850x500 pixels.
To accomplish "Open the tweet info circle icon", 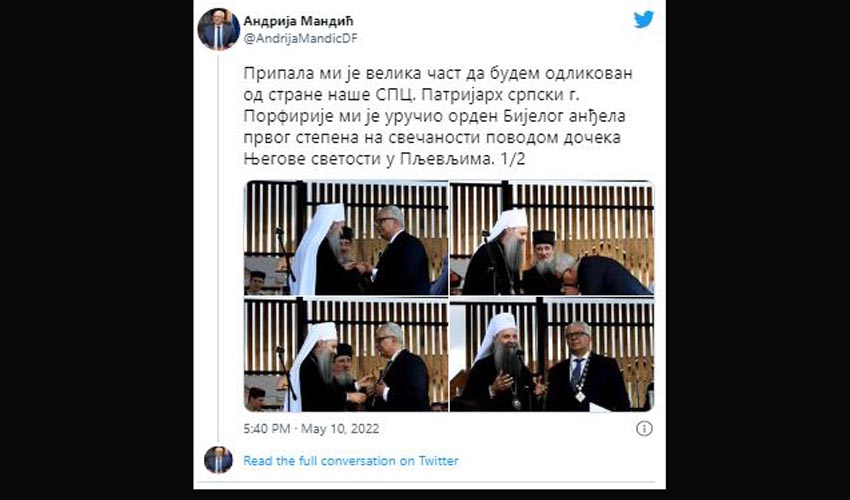I will (x=644, y=429).
